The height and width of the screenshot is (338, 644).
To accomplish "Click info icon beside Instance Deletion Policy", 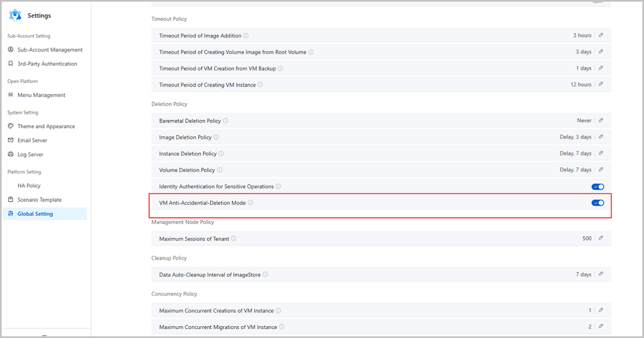I will 221,154.
